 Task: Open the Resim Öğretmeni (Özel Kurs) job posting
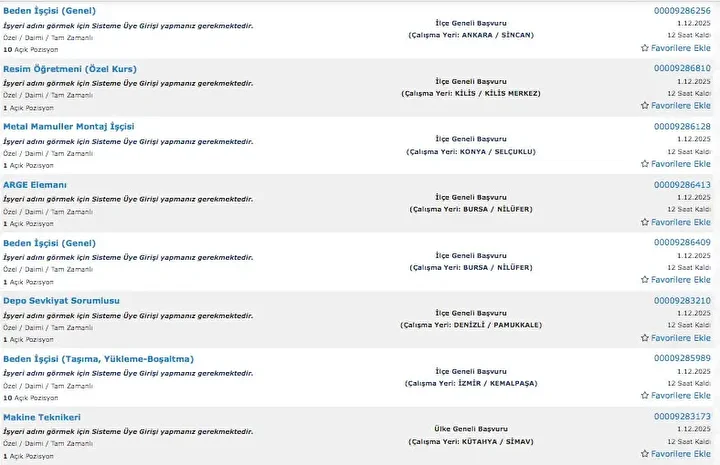click(70, 69)
